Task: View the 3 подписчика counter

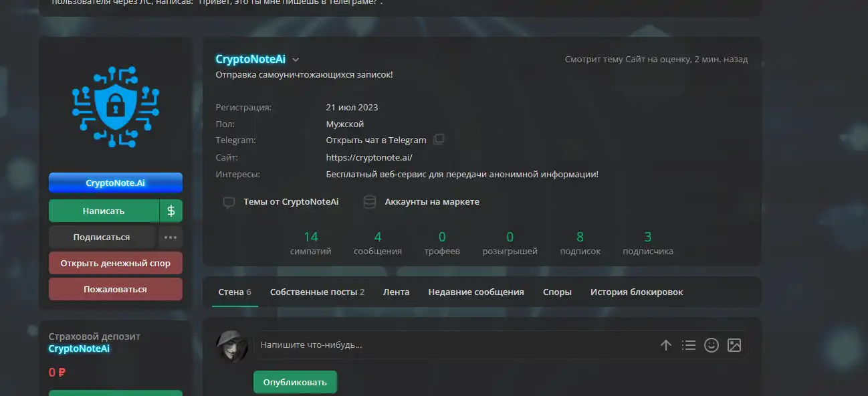Action: click(648, 243)
